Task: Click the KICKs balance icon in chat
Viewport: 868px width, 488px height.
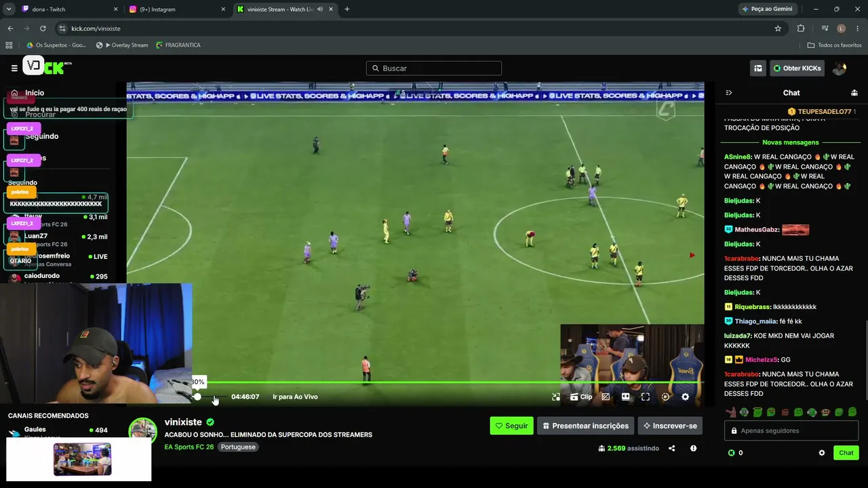Action: 731,453
